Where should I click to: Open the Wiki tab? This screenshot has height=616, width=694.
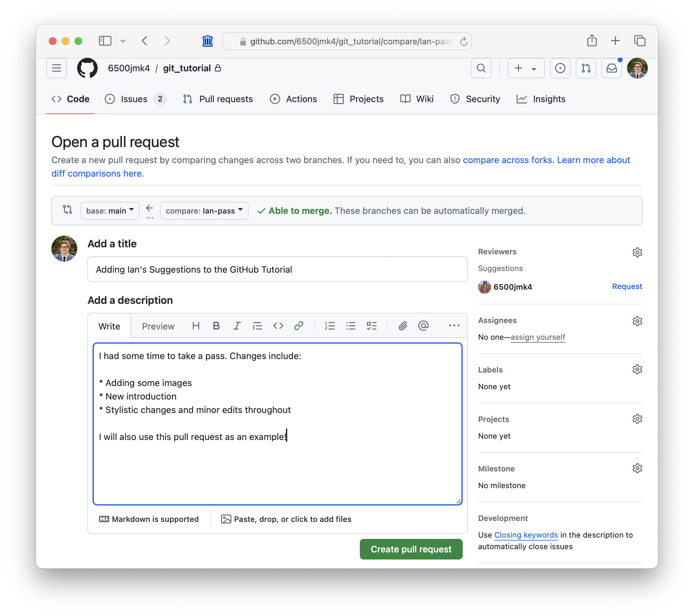417,99
